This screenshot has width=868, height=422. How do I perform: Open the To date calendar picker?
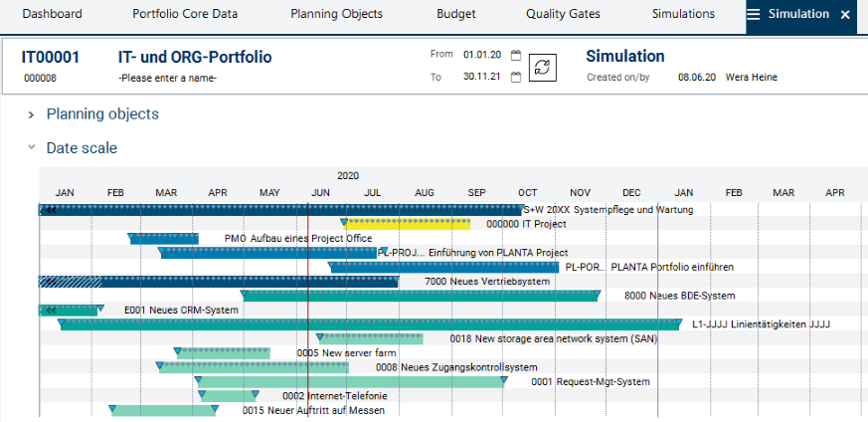click(516, 78)
